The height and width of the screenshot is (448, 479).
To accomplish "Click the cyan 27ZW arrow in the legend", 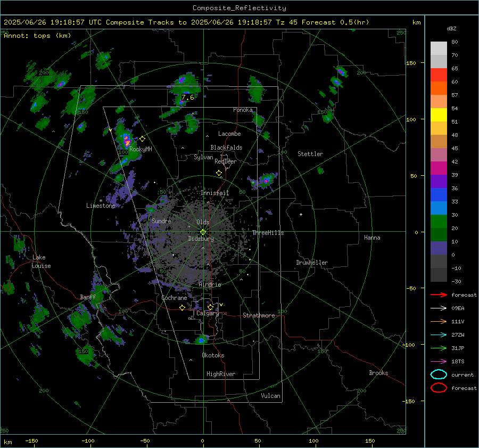I will tap(439, 335).
